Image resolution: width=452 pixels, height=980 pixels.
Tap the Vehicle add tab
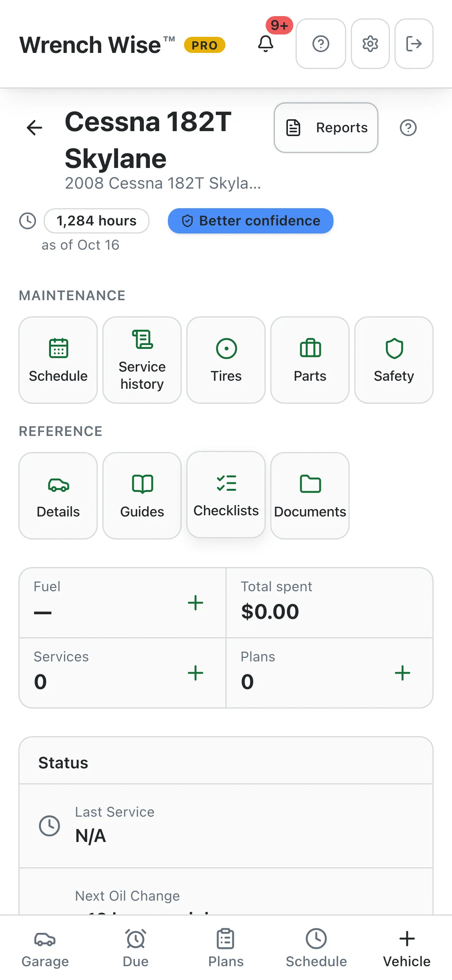click(407, 948)
